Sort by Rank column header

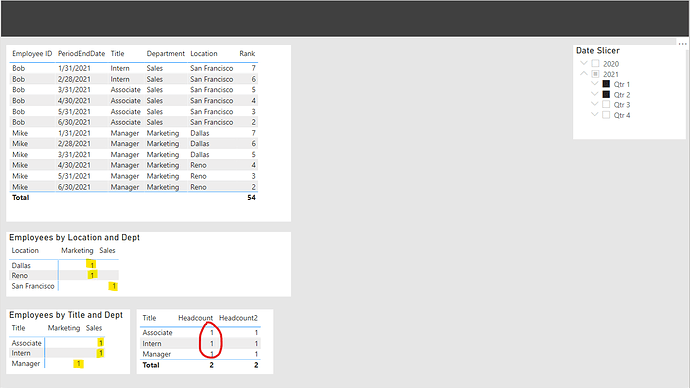click(247, 54)
